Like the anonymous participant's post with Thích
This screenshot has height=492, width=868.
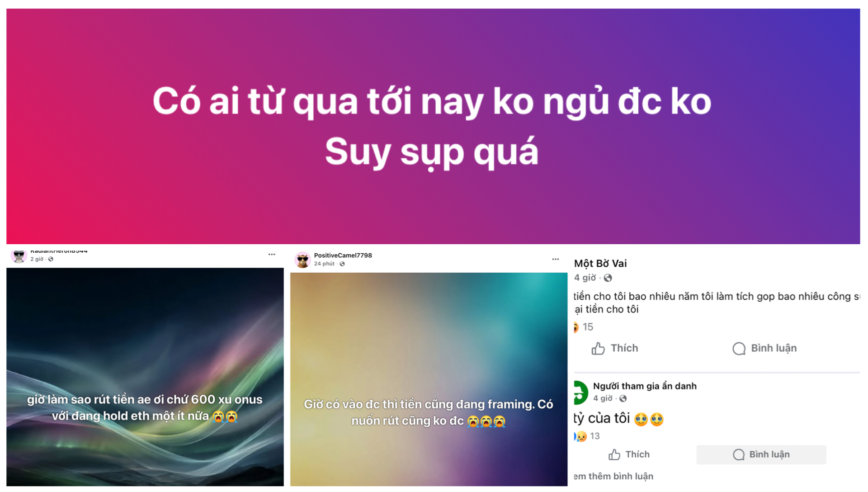pyautogui.click(x=629, y=454)
